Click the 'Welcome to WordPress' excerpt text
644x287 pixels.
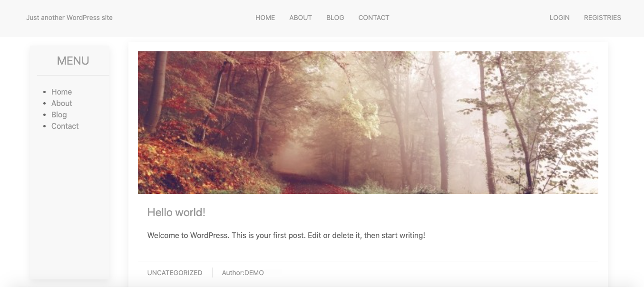tap(286, 235)
